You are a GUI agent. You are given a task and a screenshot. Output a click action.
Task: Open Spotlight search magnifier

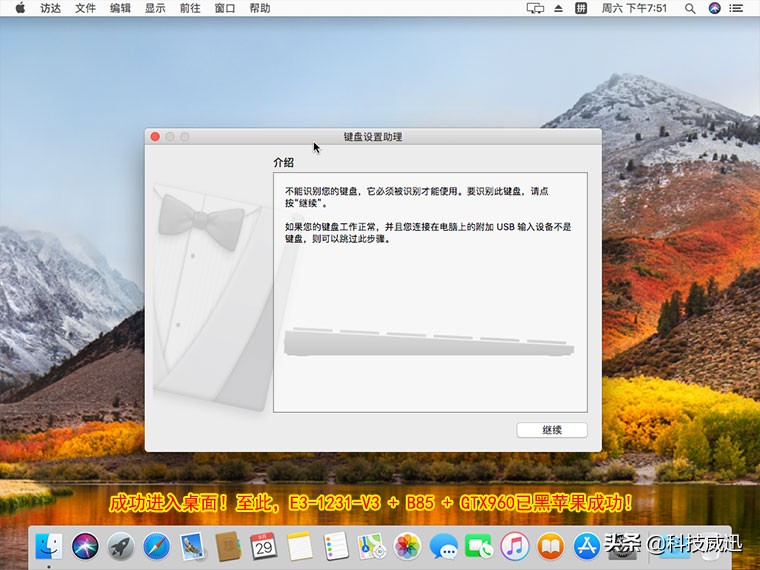pos(690,8)
